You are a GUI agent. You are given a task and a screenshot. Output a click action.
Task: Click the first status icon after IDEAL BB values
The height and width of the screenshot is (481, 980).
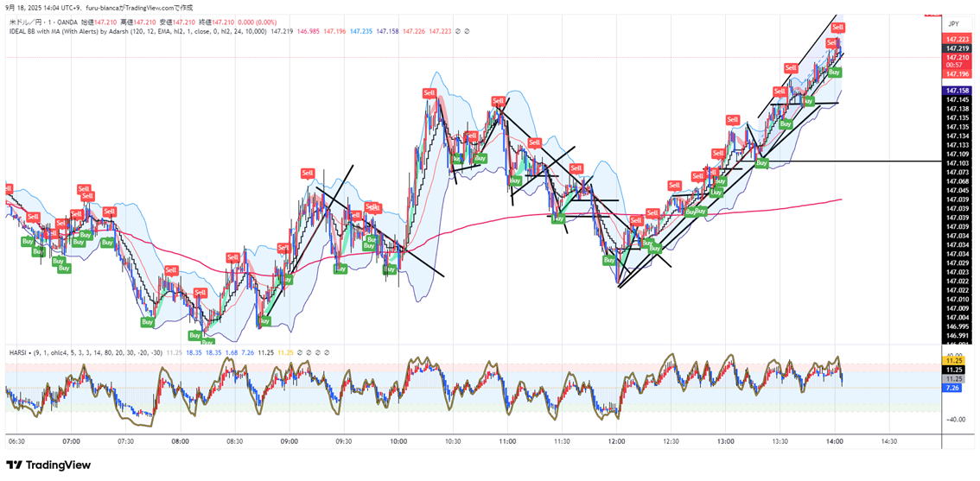coord(458,31)
